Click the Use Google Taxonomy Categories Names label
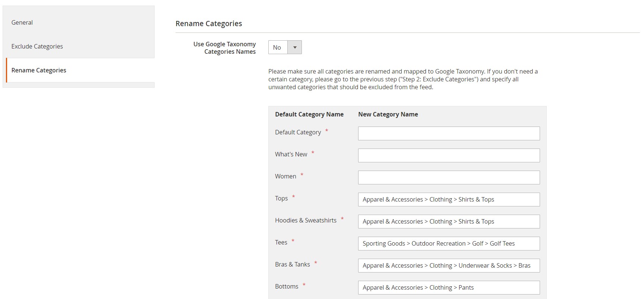 (224, 48)
